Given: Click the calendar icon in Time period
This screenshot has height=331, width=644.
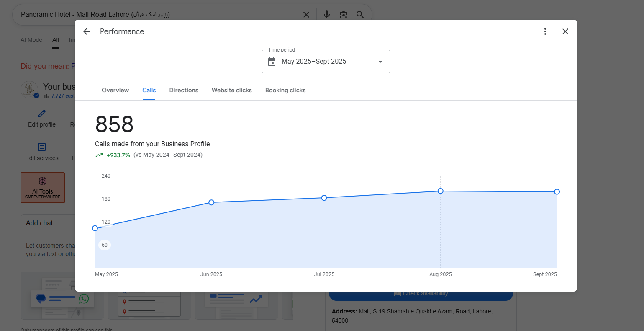Looking at the screenshot, I should (272, 62).
